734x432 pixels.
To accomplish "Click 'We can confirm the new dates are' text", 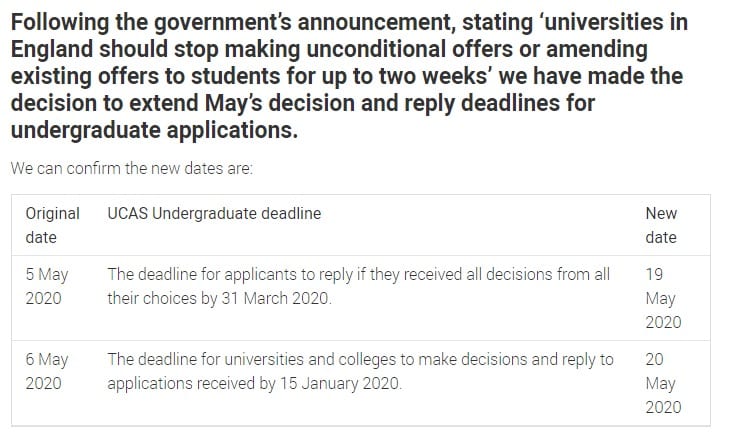I will (132, 168).
